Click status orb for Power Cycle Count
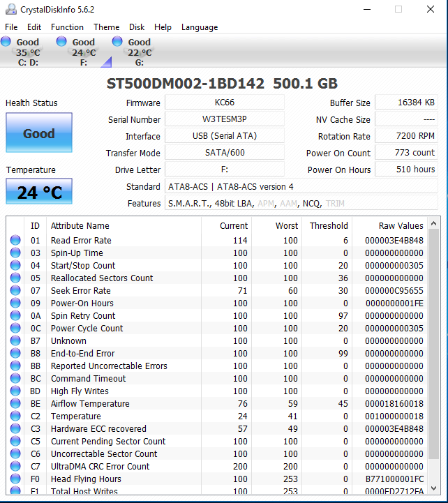Screen dimensions: 448x503 [x=15, y=328]
